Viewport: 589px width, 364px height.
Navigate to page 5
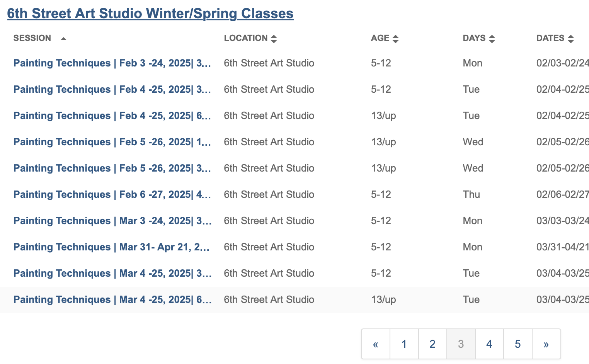(518, 344)
